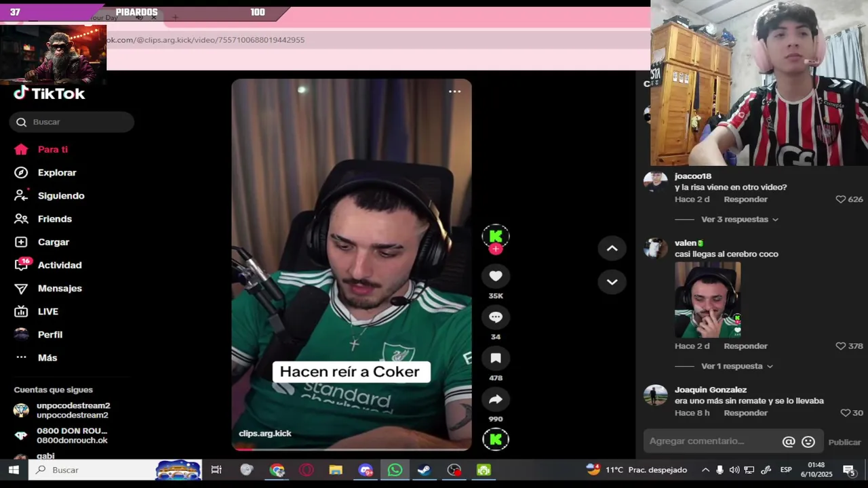Open the Windows notification center

point(850,470)
